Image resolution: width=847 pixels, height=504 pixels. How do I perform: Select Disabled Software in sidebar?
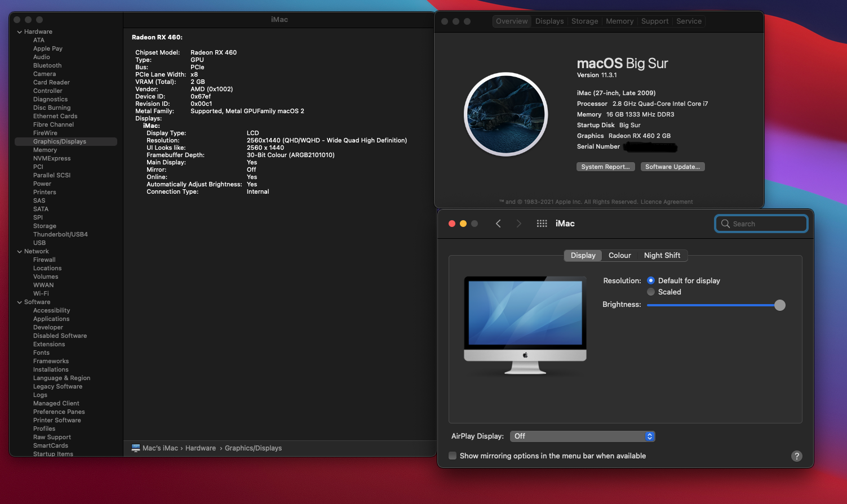[x=60, y=336]
